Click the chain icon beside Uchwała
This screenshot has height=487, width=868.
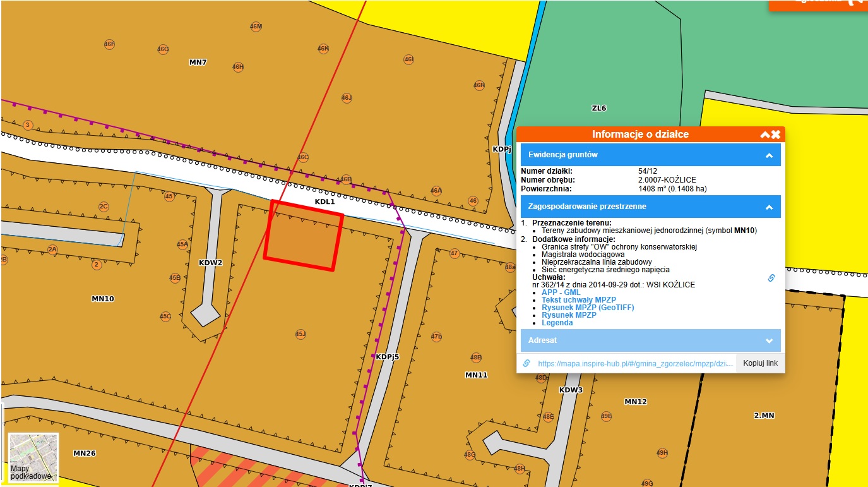[771, 278]
